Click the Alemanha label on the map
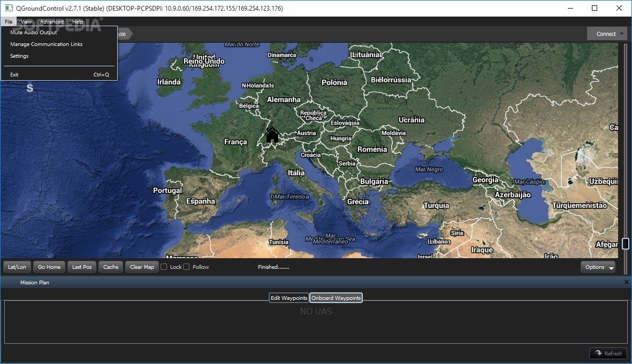The height and width of the screenshot is (364, 632). 284,99
